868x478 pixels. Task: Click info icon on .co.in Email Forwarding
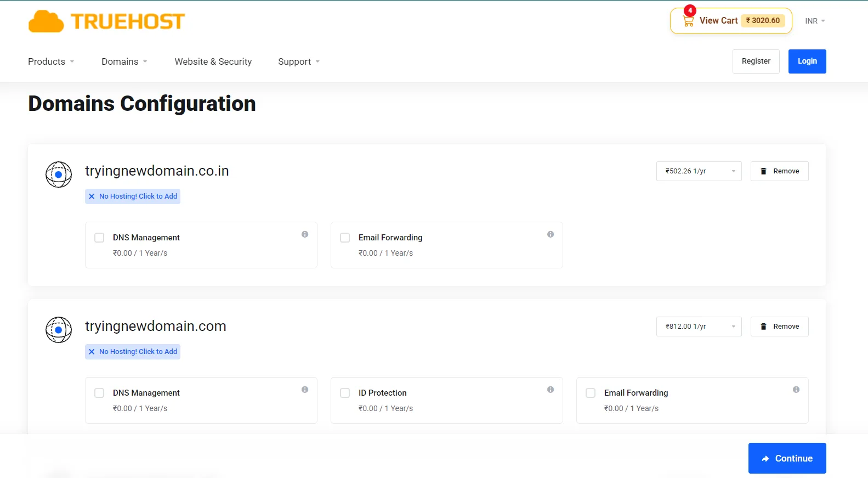click(551, 234)
